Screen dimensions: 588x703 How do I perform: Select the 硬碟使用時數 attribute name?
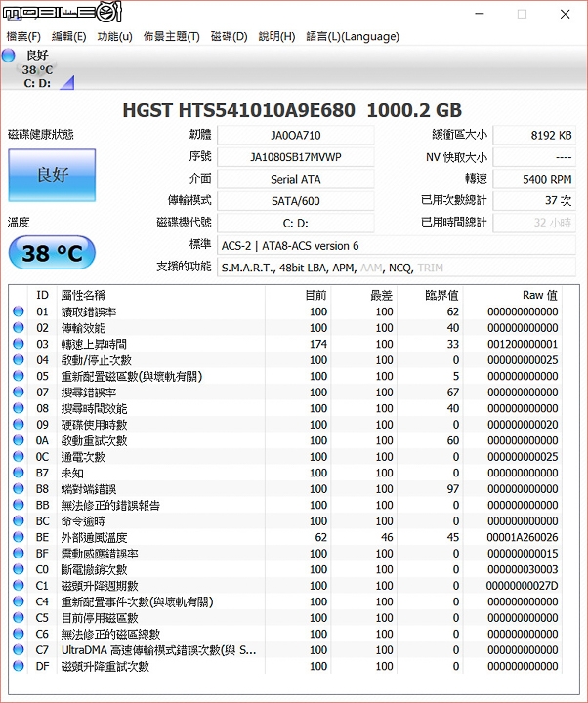tap(94, 425)
